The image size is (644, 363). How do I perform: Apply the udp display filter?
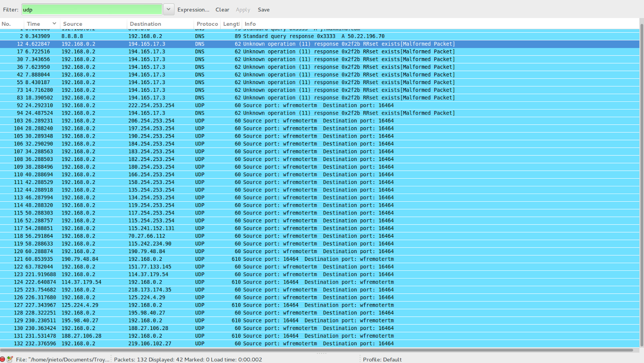[x=243, y=10]
